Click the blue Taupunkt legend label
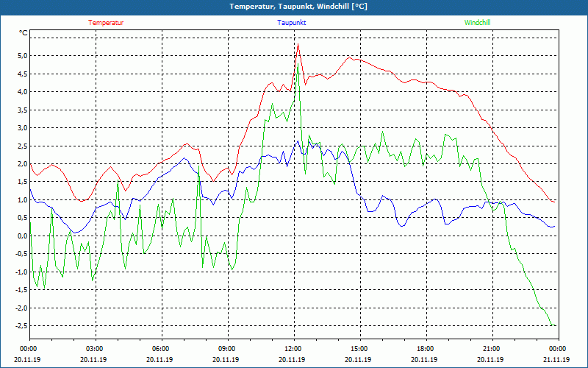 click(x=291, y=23)
